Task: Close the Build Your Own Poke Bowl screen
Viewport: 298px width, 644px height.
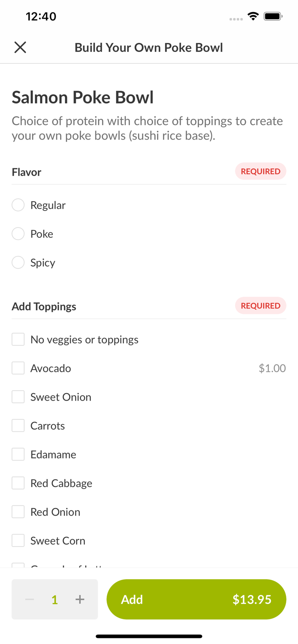Action: tap(20, 47)
